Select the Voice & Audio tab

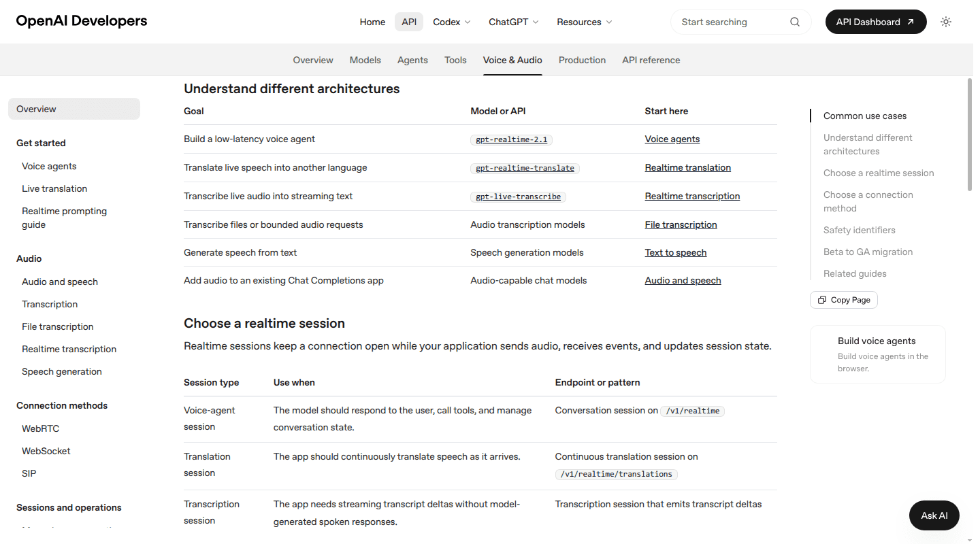tap(512, 60)
